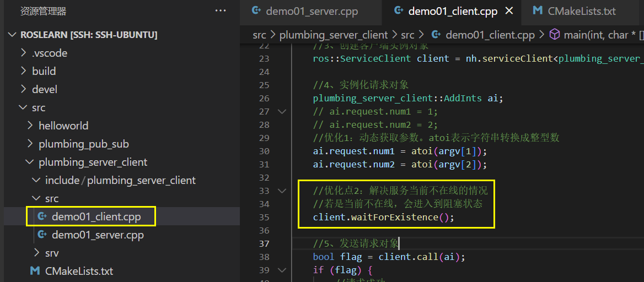The height and width of the screenshot is (282, 644).
Task: Click the C++ icon on demo01_server.cpp tab
Action: (257, 11)
